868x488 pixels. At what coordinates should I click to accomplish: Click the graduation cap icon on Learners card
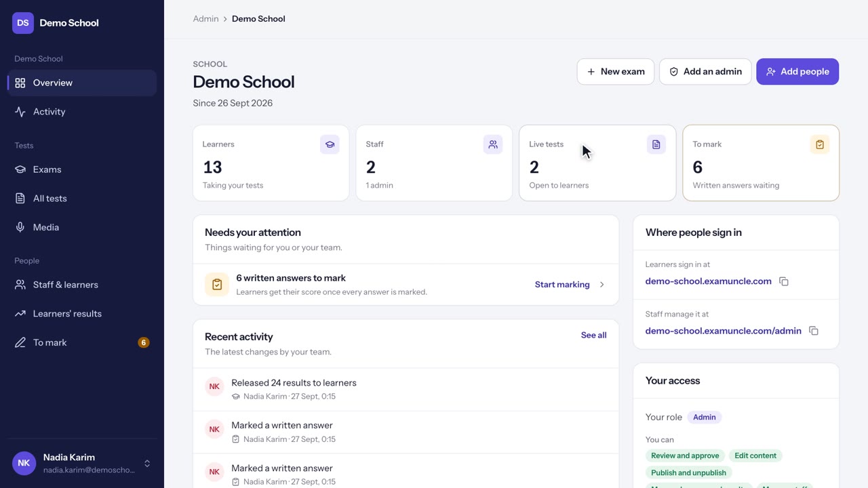pyautogui.click(x=330, y=144)
